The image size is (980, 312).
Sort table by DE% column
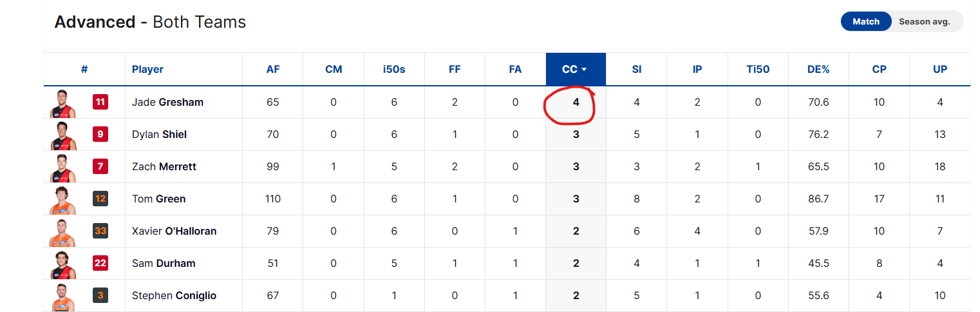point(818,69)
